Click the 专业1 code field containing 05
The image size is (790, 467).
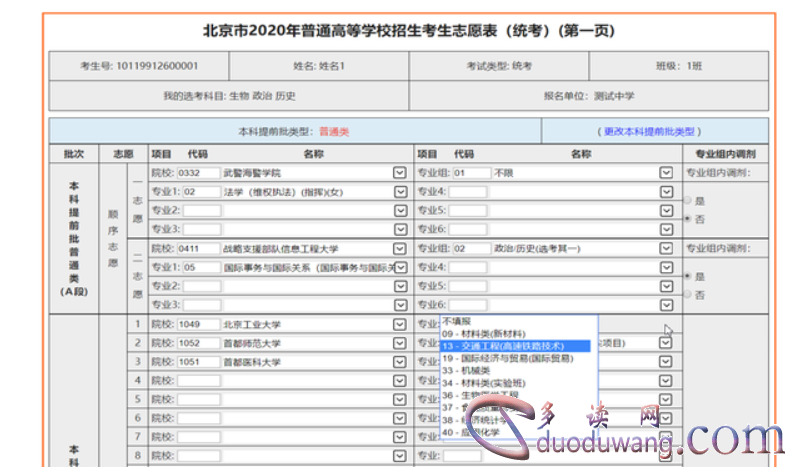coord(200,267)
